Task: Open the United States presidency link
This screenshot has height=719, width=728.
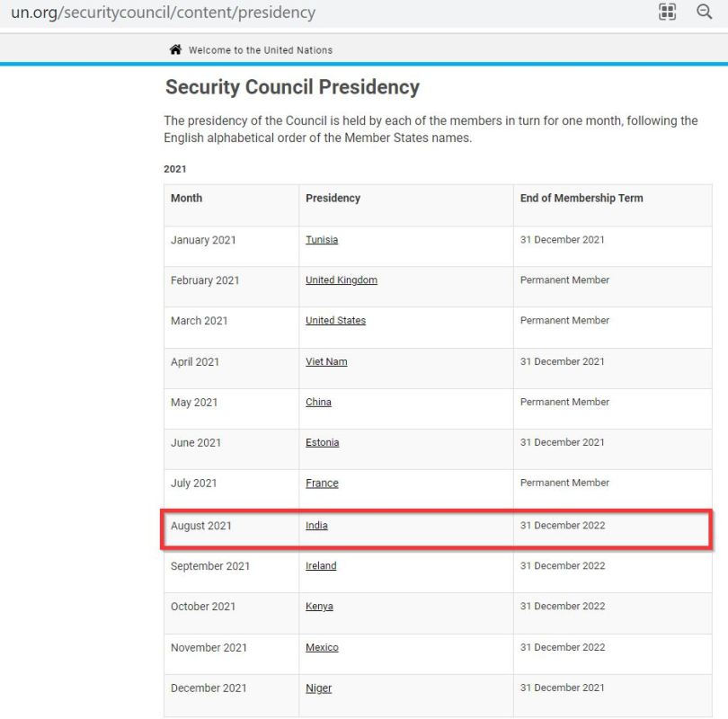Action: [x=335, y=321]
